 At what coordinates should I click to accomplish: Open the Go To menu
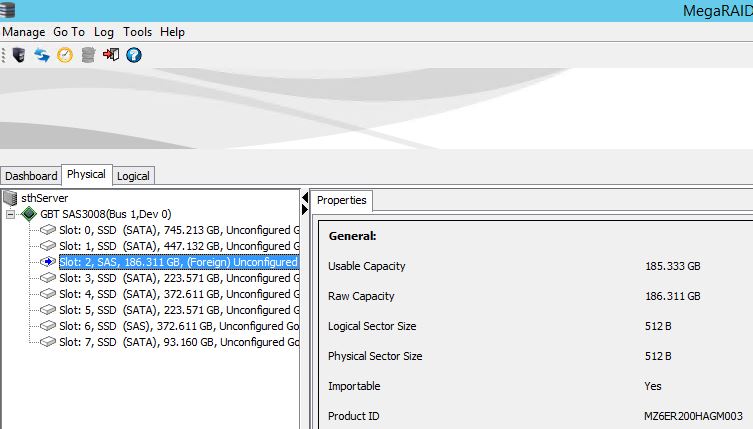tap(69, 32)
